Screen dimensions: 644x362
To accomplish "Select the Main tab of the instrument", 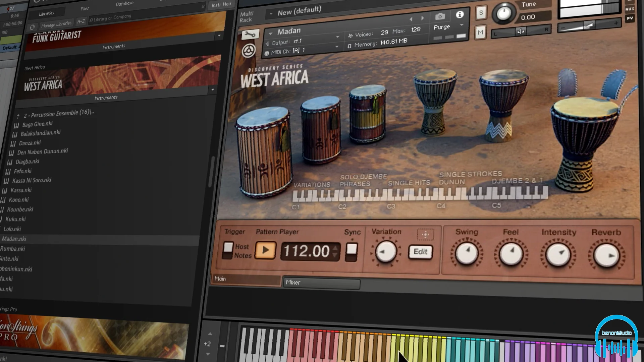I will (246, 280).
